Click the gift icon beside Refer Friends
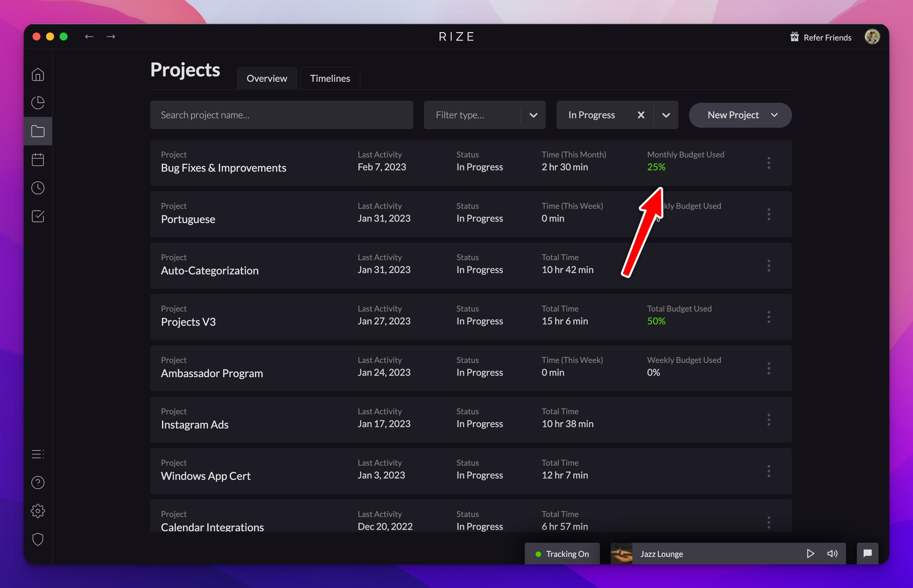 tap(795, 37)
